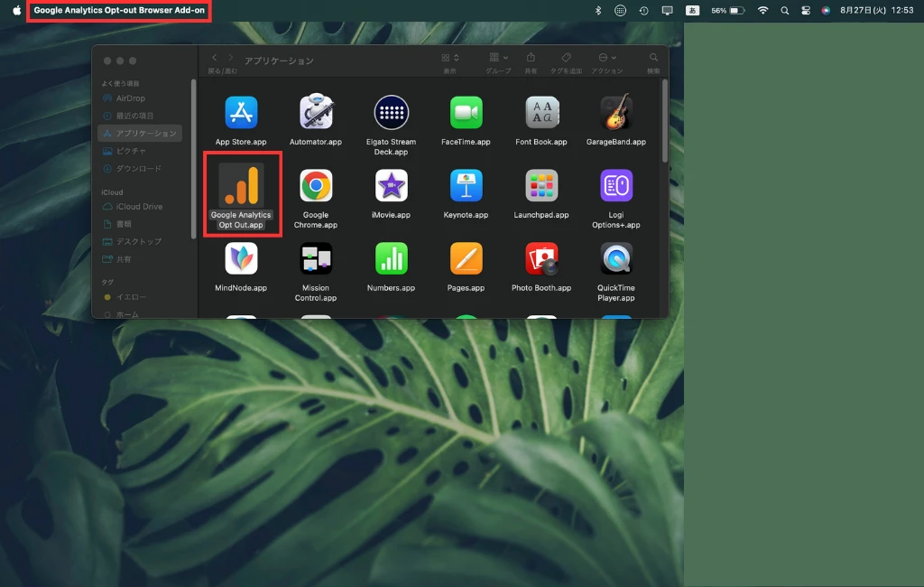Viewport: 924px width, 587px height.
Task: Open Spotlight search in menu bar
Action: point(784,10)
